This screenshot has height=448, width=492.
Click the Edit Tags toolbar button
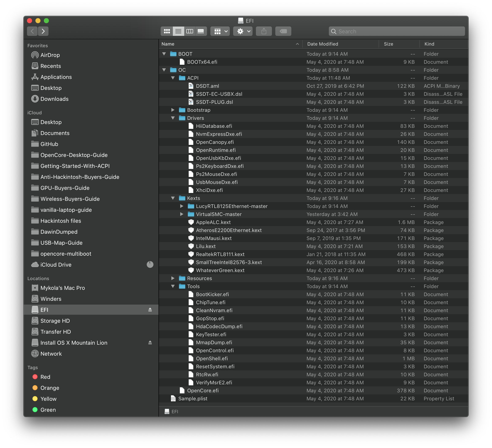pos(283,31)
